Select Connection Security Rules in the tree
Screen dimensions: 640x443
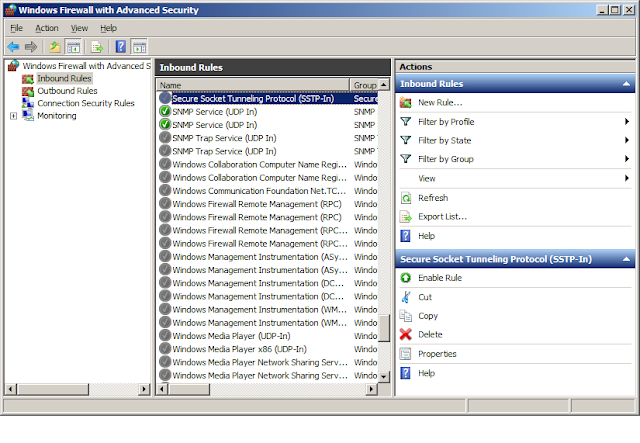point(86,103)
